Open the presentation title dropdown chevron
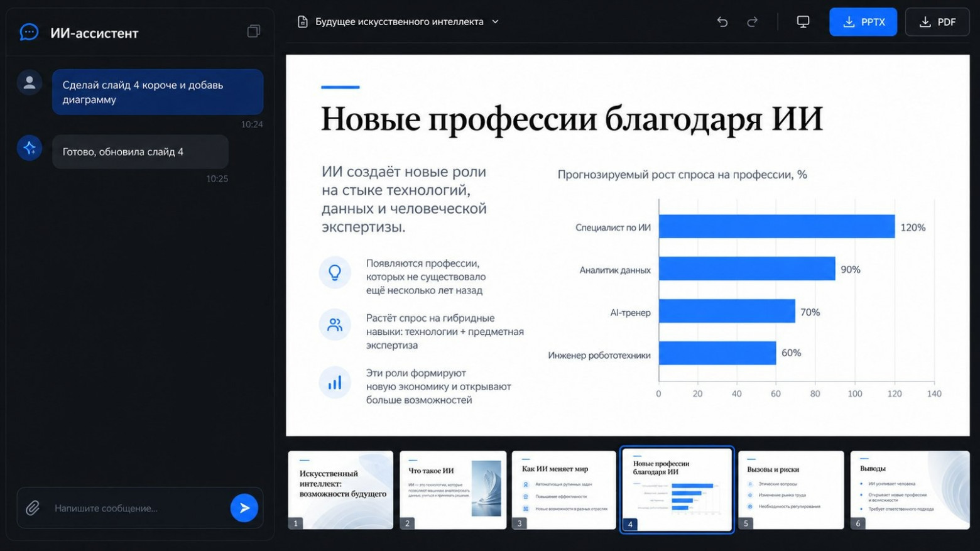 click(495, 22)
